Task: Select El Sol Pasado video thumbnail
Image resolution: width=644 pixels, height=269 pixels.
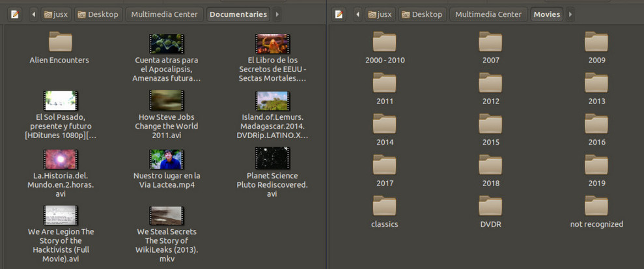Action: click(61, 100)
